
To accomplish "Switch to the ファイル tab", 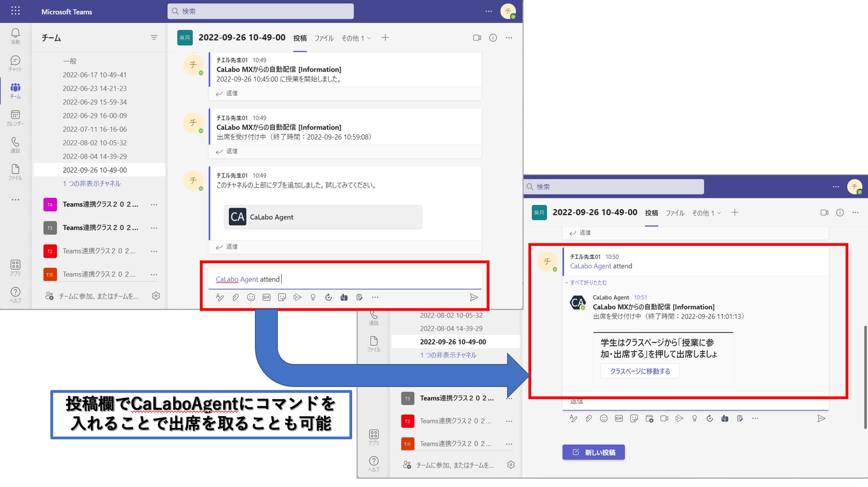I will click(324, 38).
